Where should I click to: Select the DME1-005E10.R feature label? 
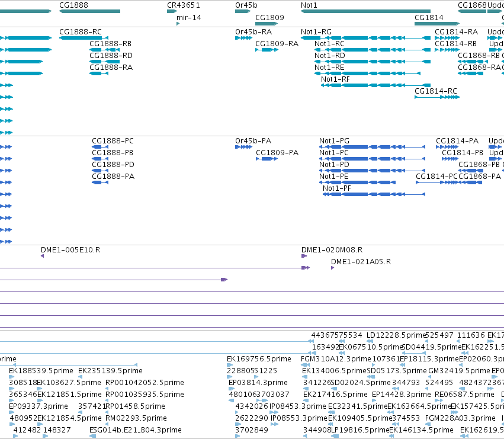coord(70,250)
